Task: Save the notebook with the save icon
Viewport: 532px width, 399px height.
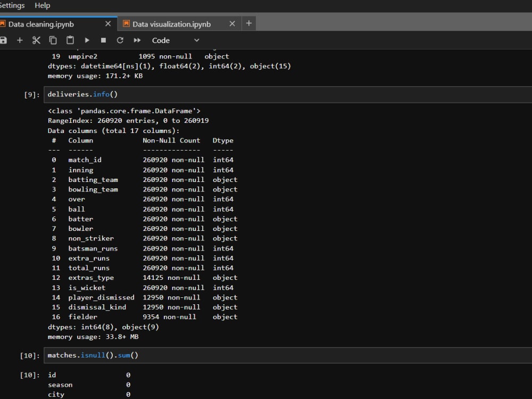Action: [3, 40]
